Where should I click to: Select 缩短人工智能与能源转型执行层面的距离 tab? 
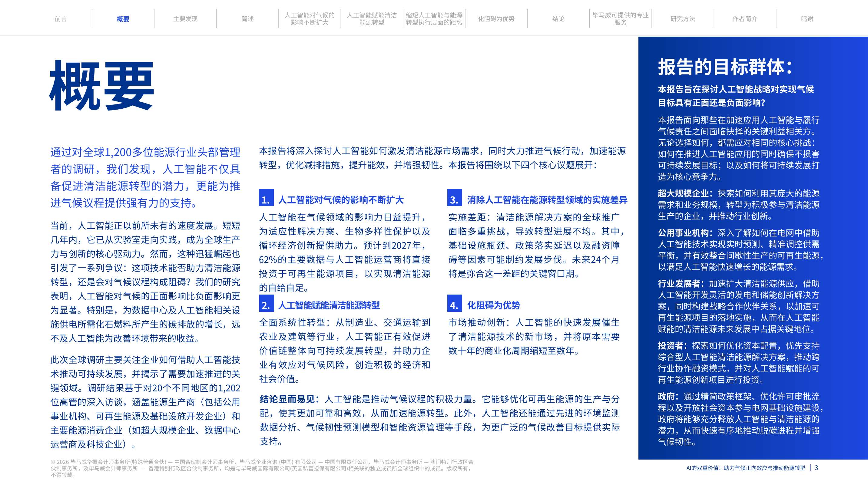(x=434, y=19)
